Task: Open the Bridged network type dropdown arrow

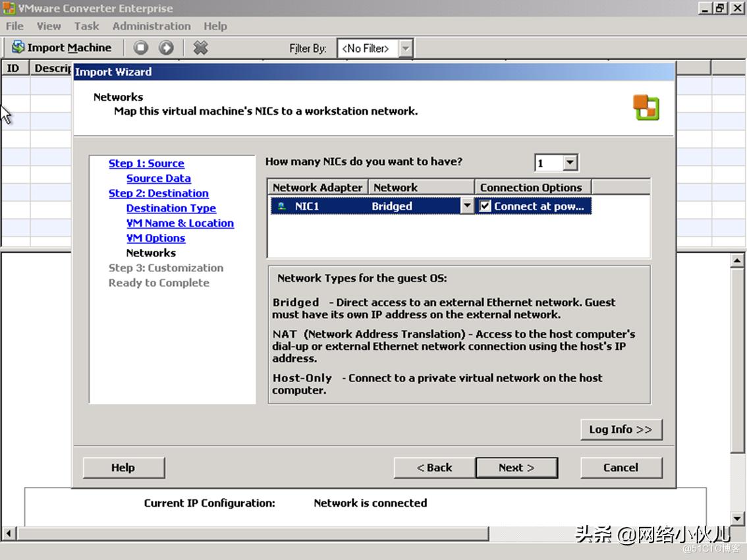Action: (467, 206)
